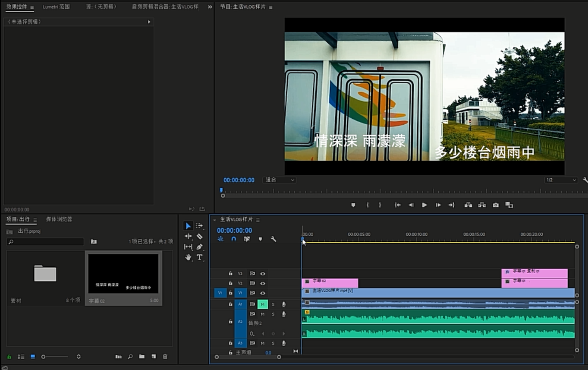Screen dimensions: 588x370
Task: Click New Bin folder icon in Project panel
Action: [x=142, y=357]
